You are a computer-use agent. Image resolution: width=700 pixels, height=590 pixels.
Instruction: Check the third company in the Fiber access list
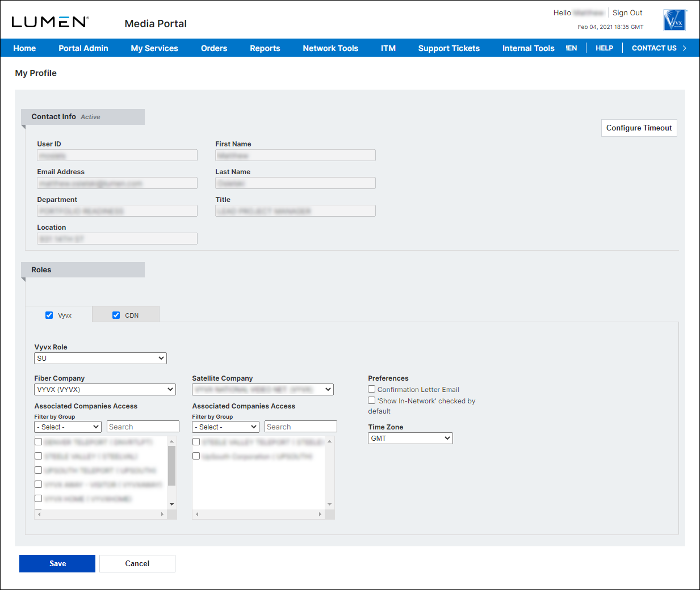pos(39,470)
